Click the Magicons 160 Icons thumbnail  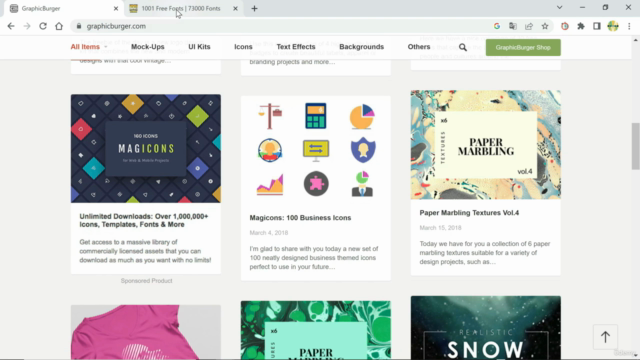click(146, 149)
